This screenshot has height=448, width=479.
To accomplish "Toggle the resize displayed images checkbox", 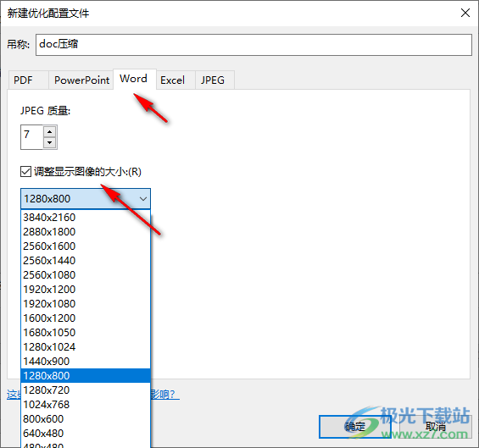I will [x=26, y=172].
